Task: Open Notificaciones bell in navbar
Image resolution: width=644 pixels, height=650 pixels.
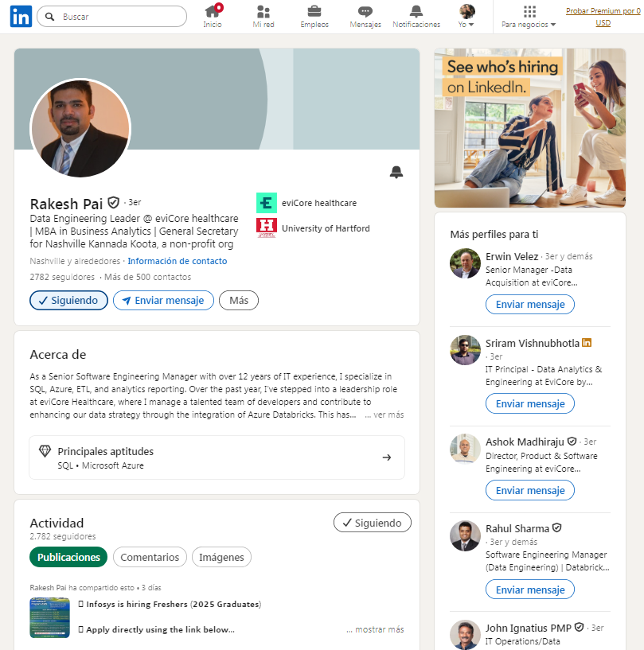Action: pyautogui.click(x=416, y=17)
